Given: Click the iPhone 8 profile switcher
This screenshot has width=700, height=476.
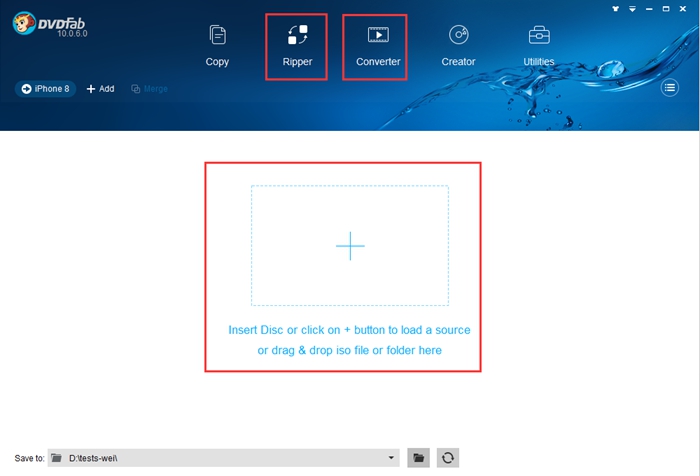Looking at the screenshot, I should tap(46, 89).
